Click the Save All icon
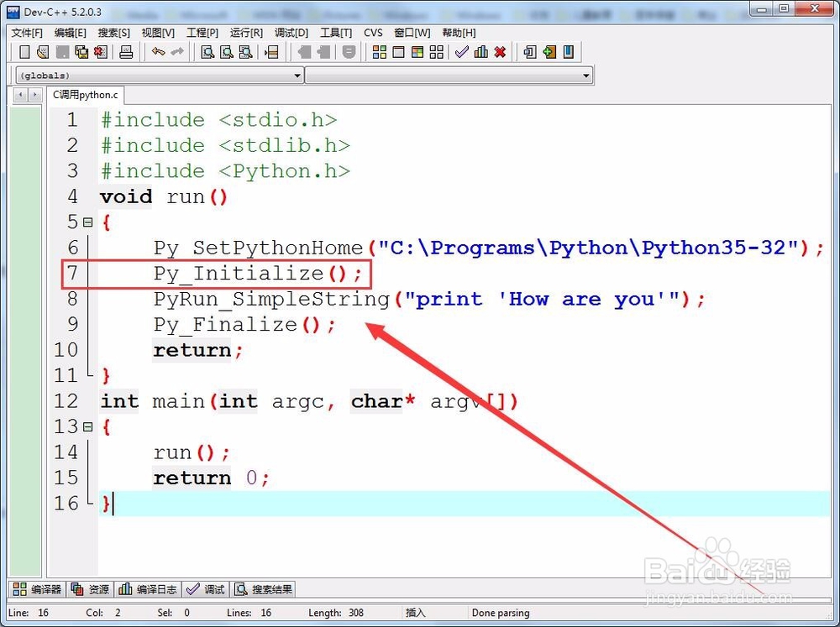 (81, 52)
